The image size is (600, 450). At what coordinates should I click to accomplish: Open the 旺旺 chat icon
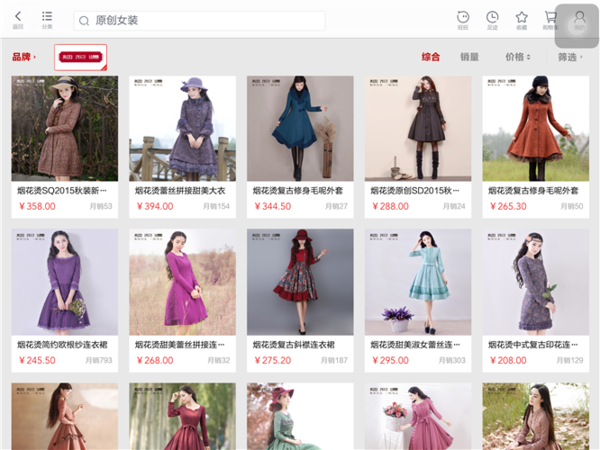pyautogui.click(x=463, y=17)
